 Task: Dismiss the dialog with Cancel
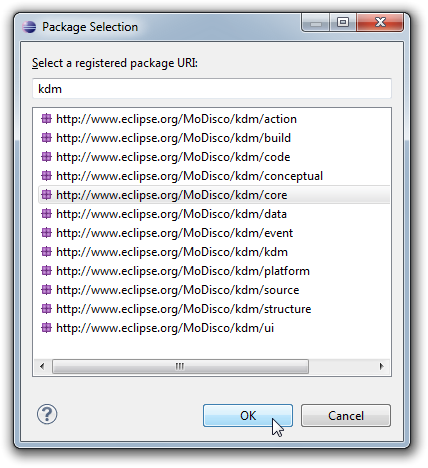(x=346, y=416)
